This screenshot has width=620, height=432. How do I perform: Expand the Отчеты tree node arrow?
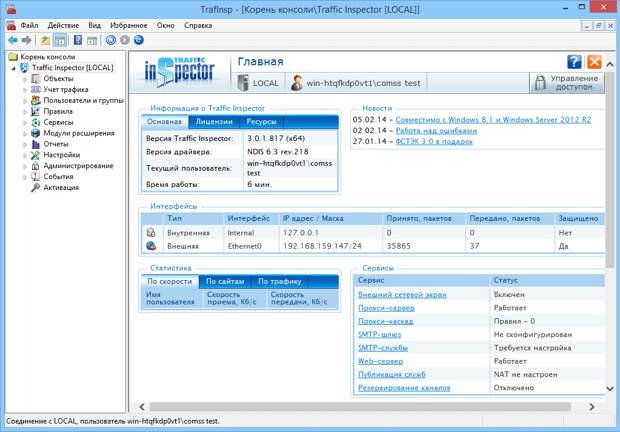(x=25, y=144)
